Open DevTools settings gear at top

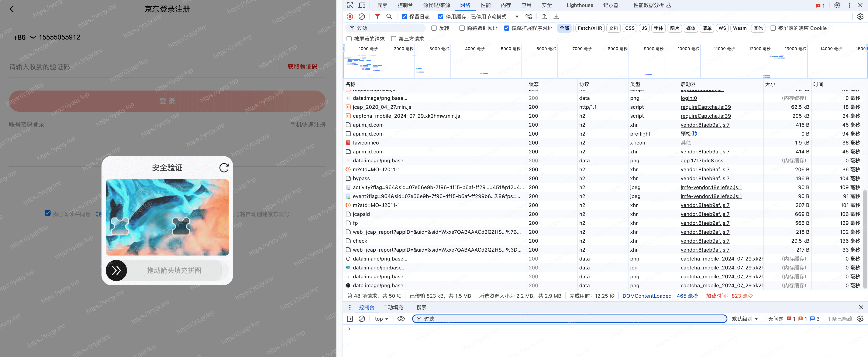point(837,5)
